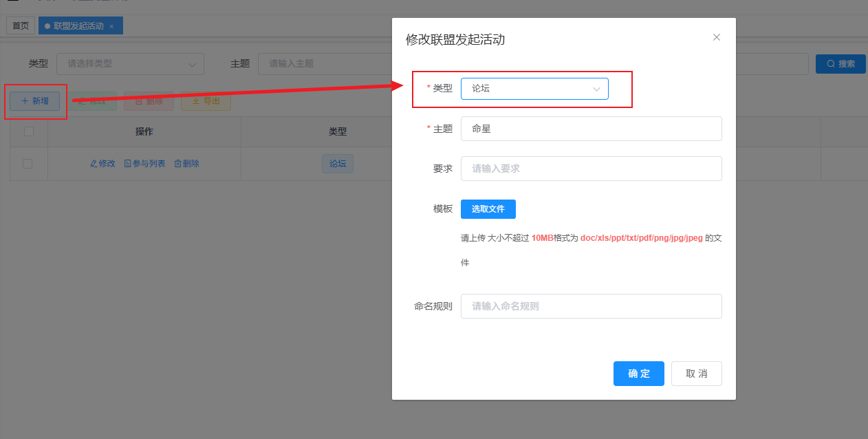Switch to the 首页 tab
This screenshot has width=868, height=439.
21,26
